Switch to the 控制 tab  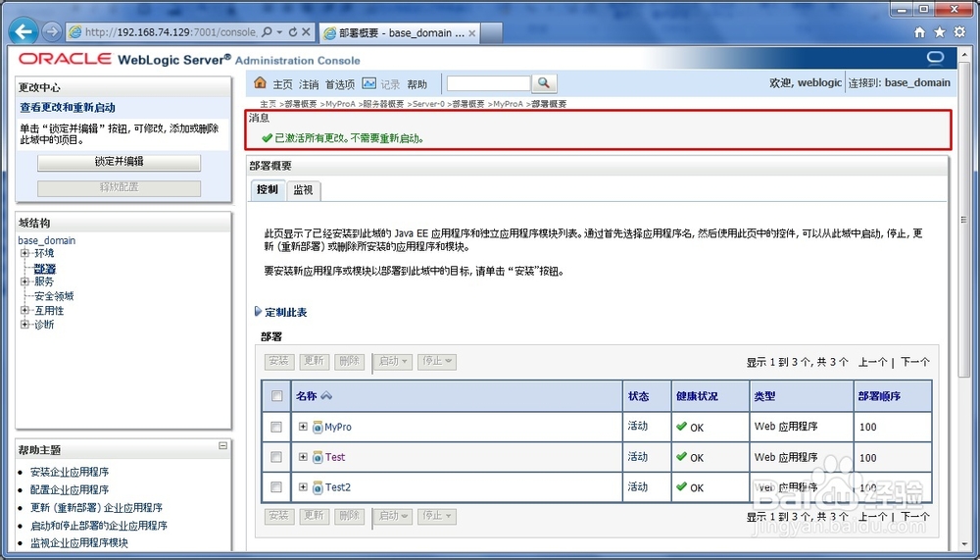pyautogui.click(x=268, y=189)
